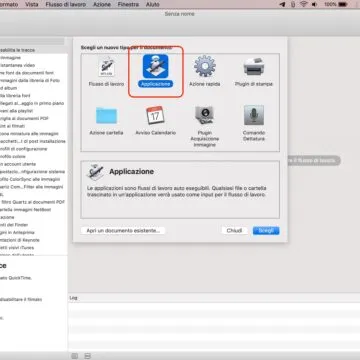Click the battery icon showing 100%
Screen dimensions: 360x360
[343, 4]
